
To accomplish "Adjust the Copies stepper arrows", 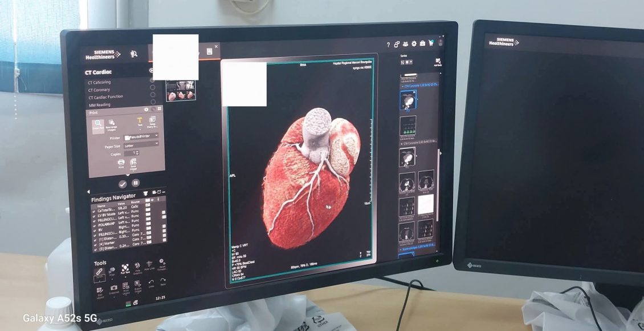I will point(137,154).
